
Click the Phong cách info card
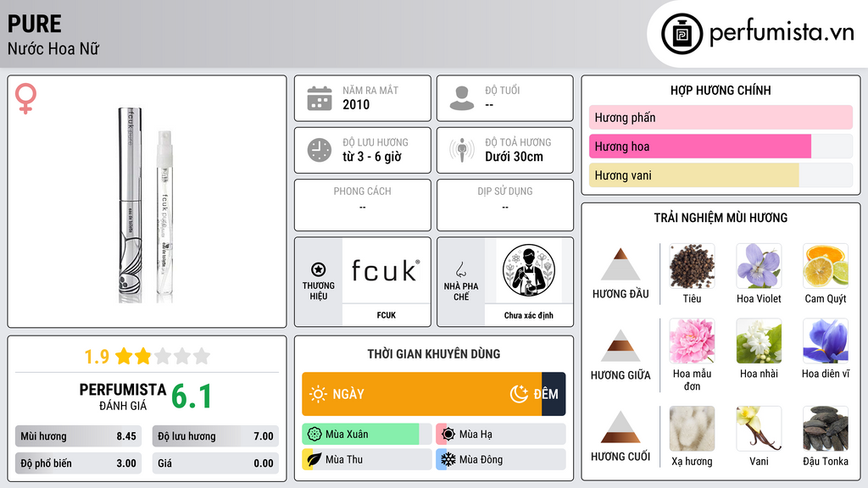363,205
